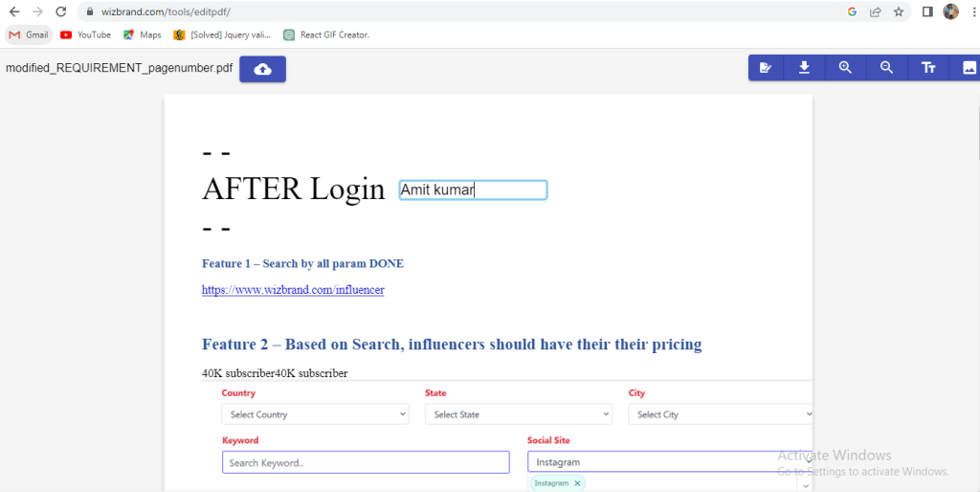Viewport: 980px width, 492px height.
Task: Click the Amit kumar text box
Action: tap(473, 190)
